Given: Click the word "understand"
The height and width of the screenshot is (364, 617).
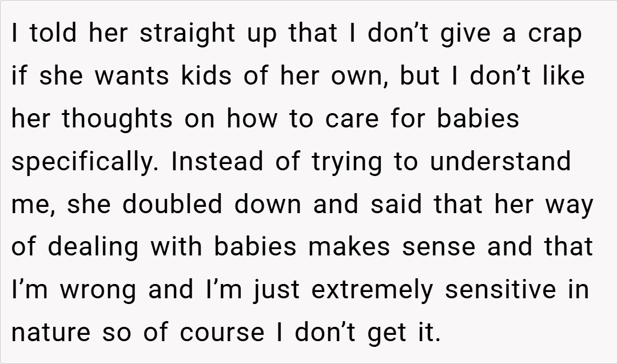Looking at the screenshot, I should click(x=500, y=162).
